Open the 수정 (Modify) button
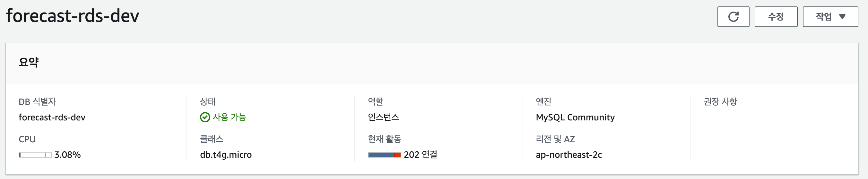This screenshot has height=179, width=868. (776, 16)
